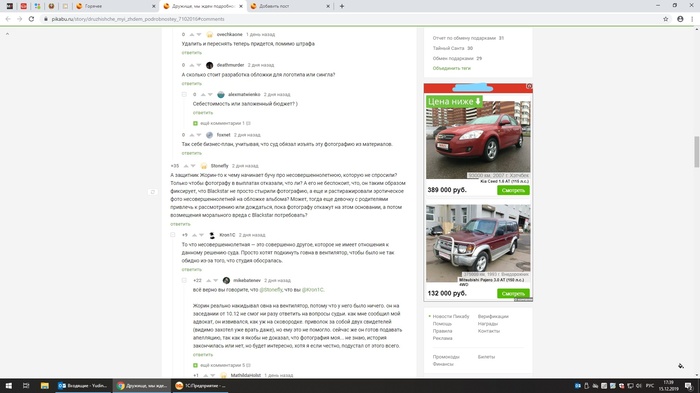Downvote foxnet's comment

point(199,135)
